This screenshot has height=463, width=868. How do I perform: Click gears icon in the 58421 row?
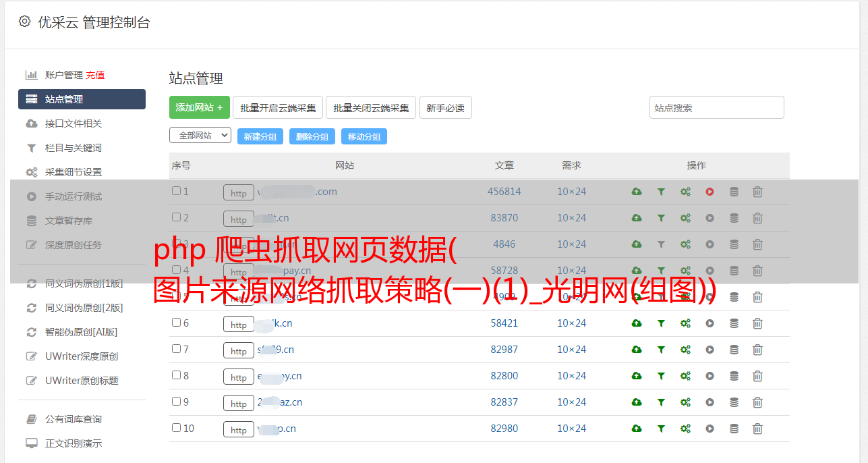click(x=685, y=323)
